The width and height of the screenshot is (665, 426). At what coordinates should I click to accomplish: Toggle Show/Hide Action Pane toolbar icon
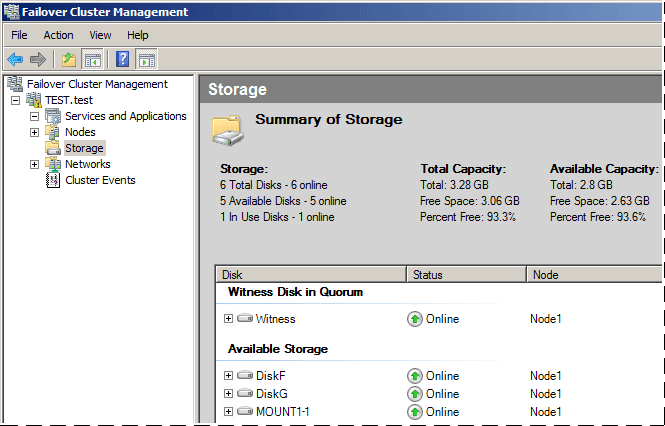click(x=147, y=59)
